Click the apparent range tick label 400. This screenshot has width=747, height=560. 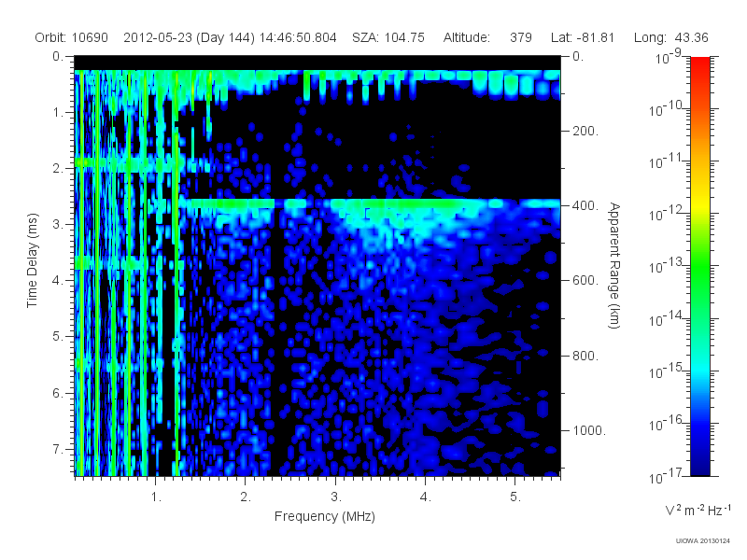click(585, 205)
